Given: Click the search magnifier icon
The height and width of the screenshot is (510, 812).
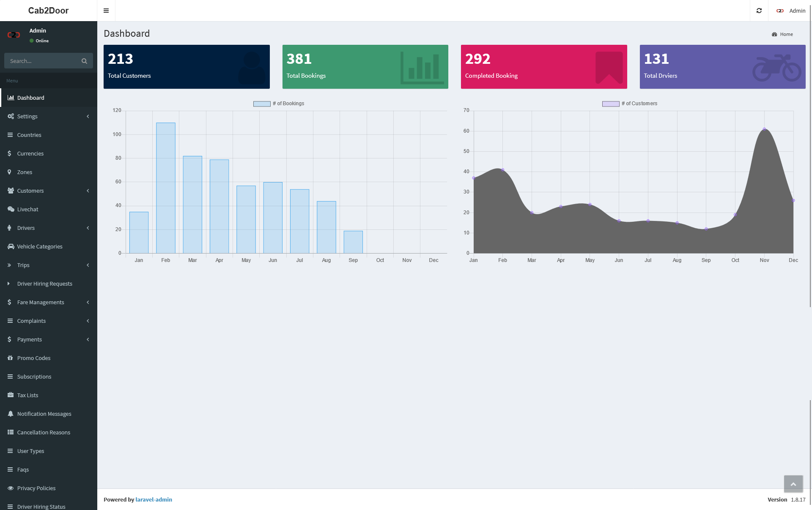Looking at the screenshot, I should point(84,61).
